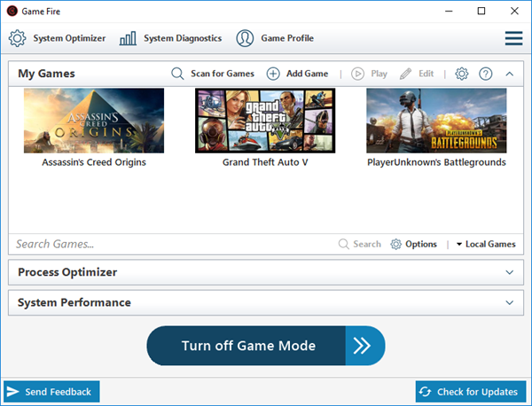Minimize the Game Fire window
Image resolution: width=532 pixels, height=406 pixels.
click(449, 12)
